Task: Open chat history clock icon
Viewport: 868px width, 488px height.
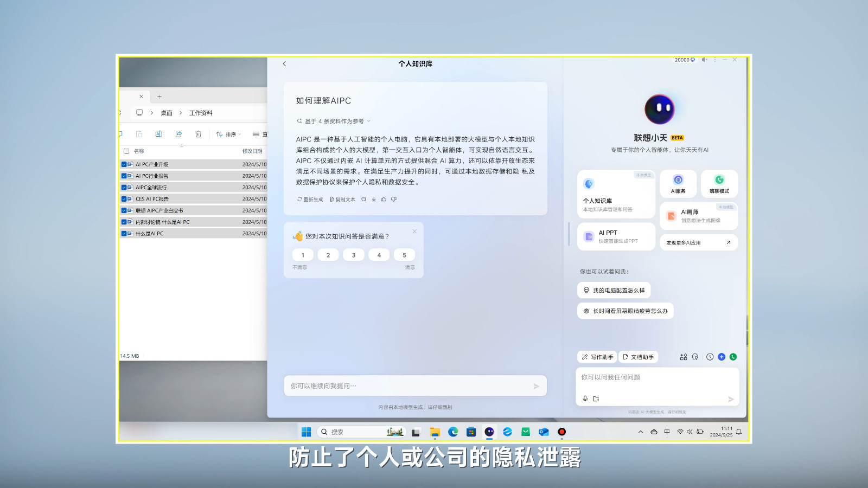Action: pyautogui.click(x=710, y=357)
